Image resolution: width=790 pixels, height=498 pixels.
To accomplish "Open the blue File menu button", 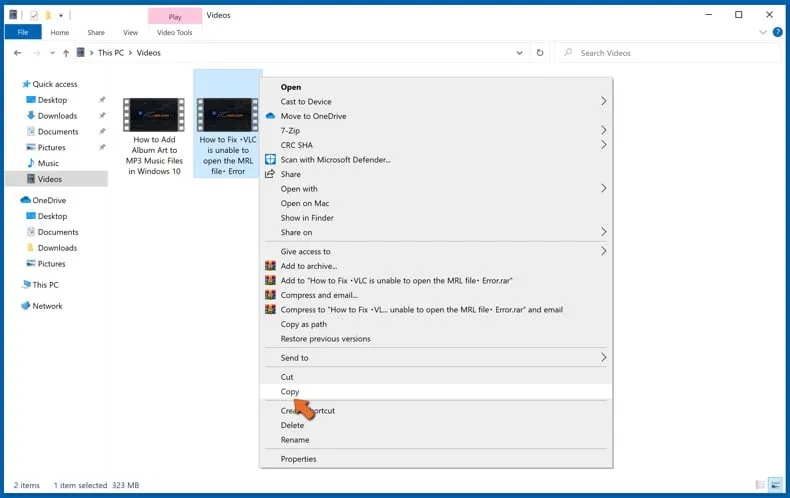I will click(x=22, y=32).
